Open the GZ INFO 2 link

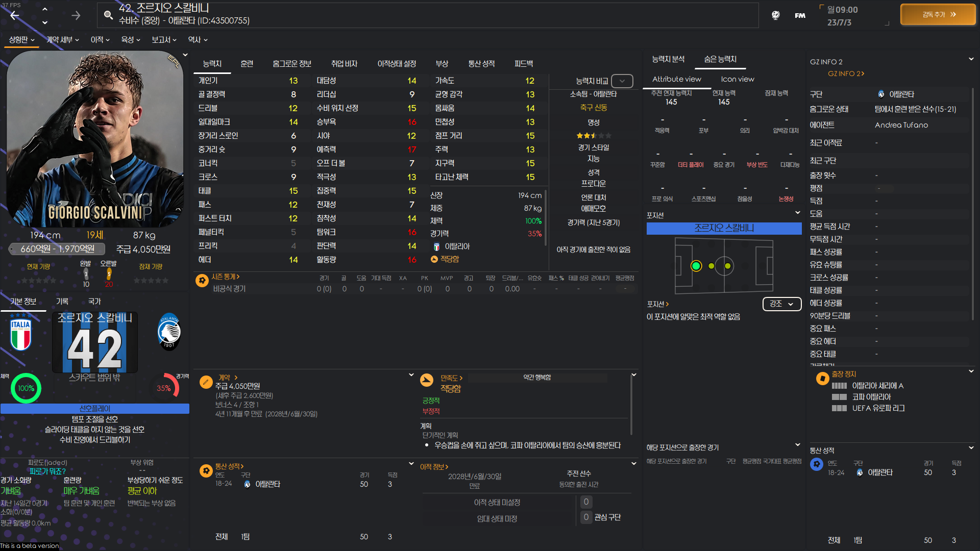pos(845,73)
